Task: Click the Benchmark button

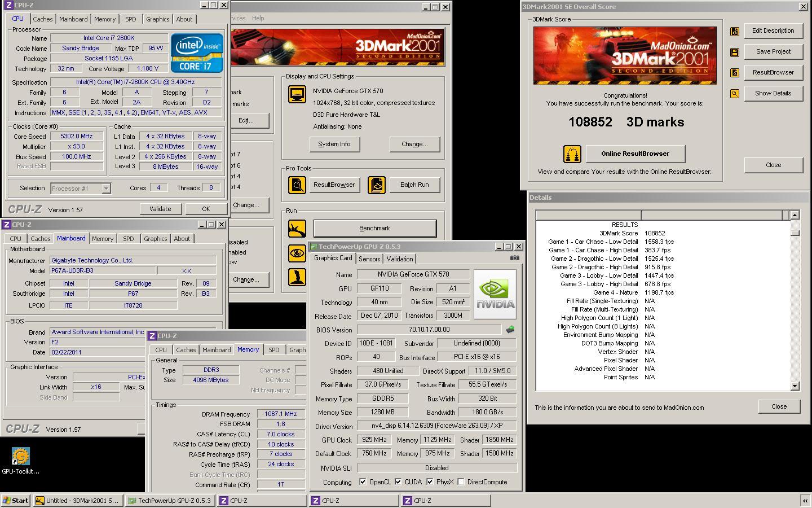Action: pos(375,229)
